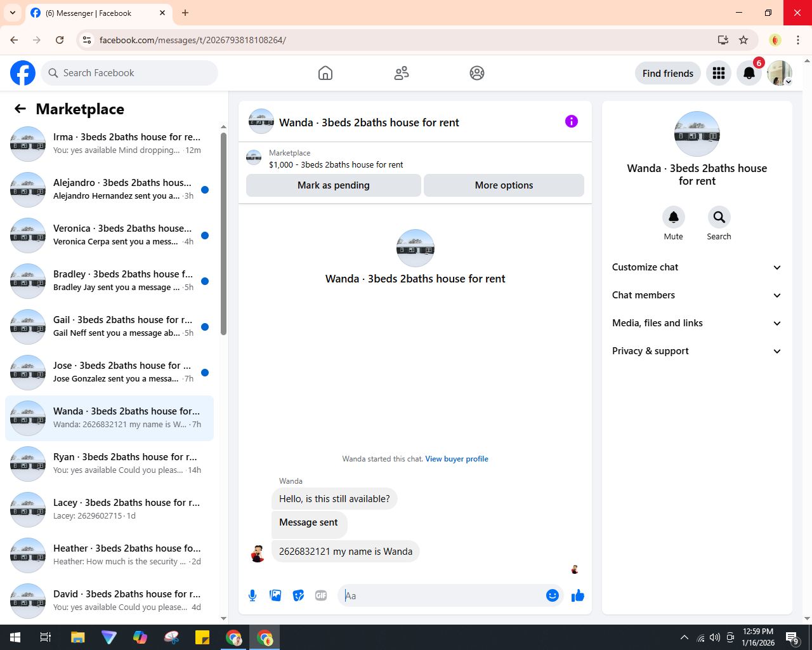Attach a photo with the image icon

pos(275,595)
